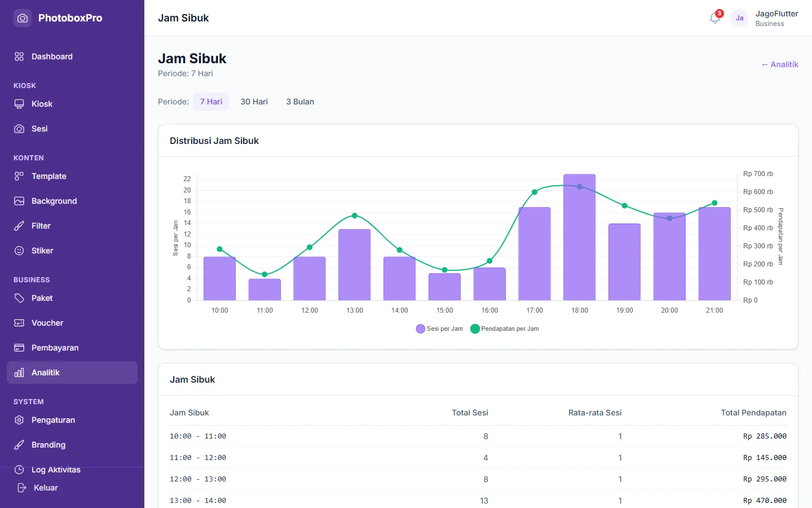Click the Log Aktivitas clock icon
This screenshot has height=508, width=812.
point(19,470)
